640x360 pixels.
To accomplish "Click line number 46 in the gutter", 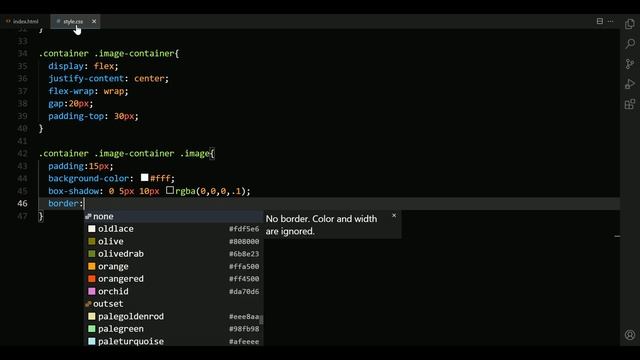I will pos(22,203).
